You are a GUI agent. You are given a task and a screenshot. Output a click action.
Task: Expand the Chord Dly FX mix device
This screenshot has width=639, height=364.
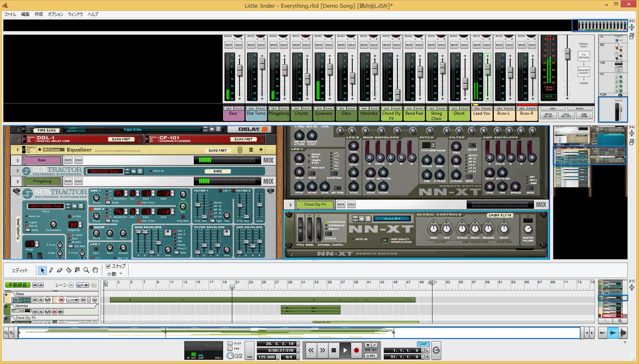tap(290, 205)
